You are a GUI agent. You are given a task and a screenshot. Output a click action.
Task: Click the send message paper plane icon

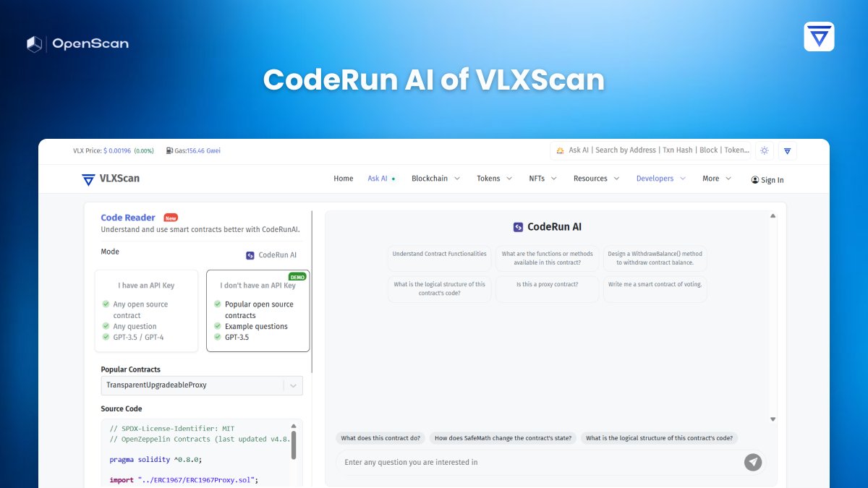point(753,462)
